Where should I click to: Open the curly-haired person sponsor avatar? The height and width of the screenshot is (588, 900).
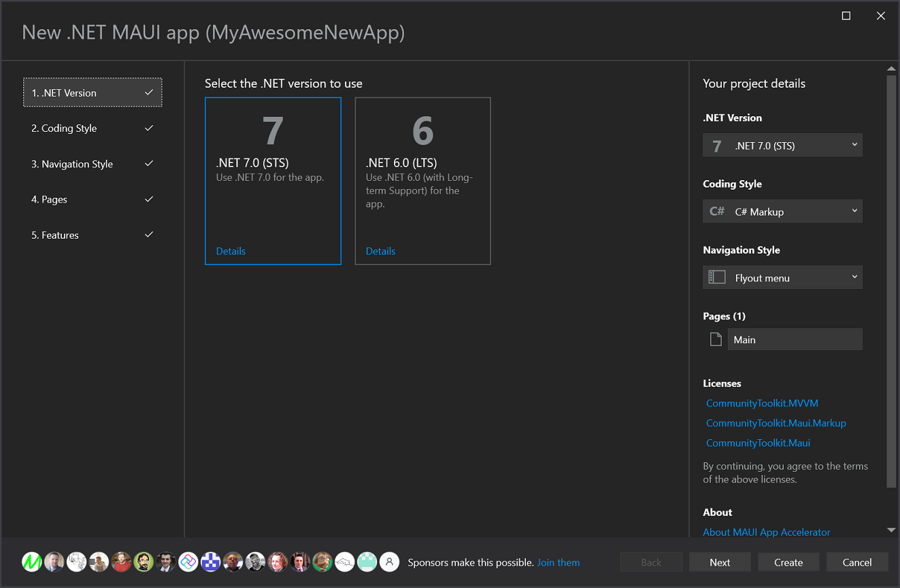(x=278, y=561)
